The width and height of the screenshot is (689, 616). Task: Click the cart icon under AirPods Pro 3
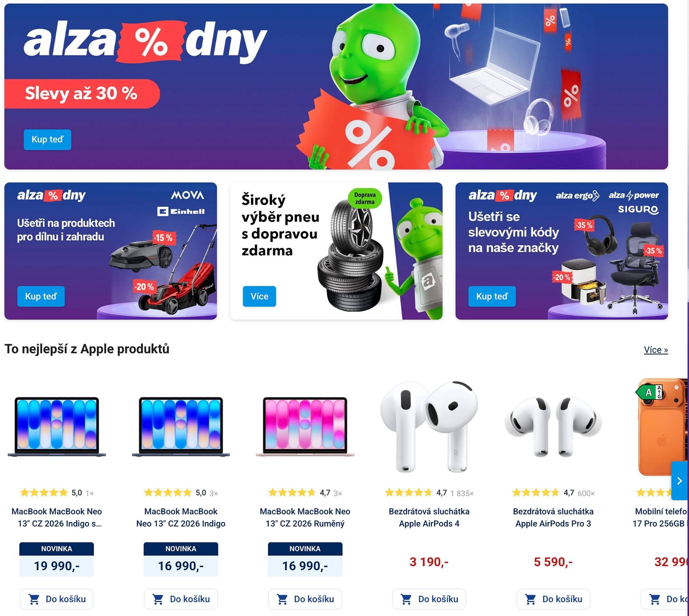[x=531, y=599]
